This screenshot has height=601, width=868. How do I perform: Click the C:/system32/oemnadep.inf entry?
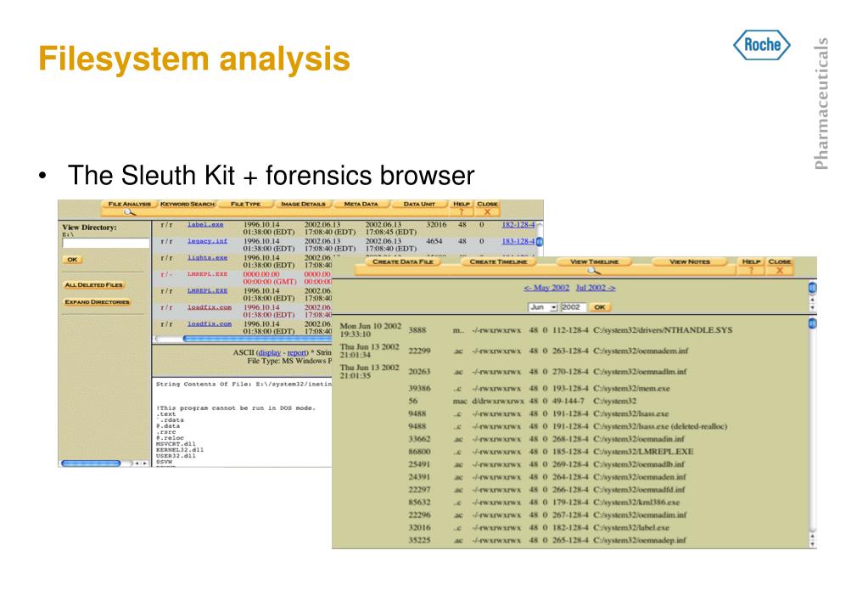click(640, 540)
